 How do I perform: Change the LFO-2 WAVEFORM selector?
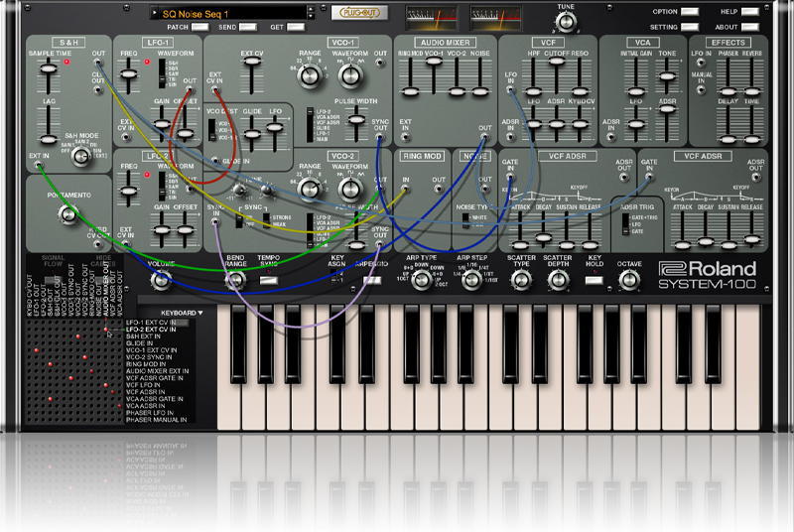(162, 187)
